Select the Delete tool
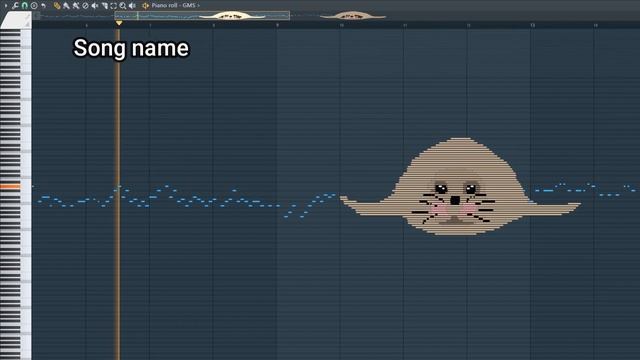 85,6
